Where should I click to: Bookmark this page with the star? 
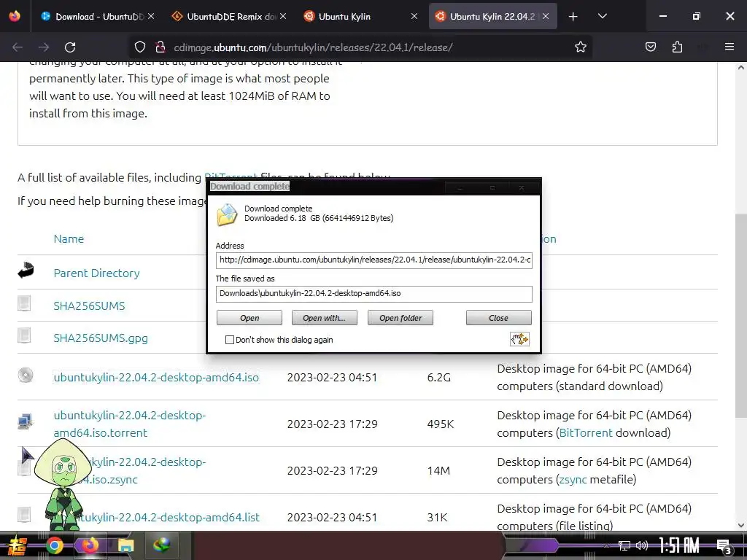pos(580,47)
